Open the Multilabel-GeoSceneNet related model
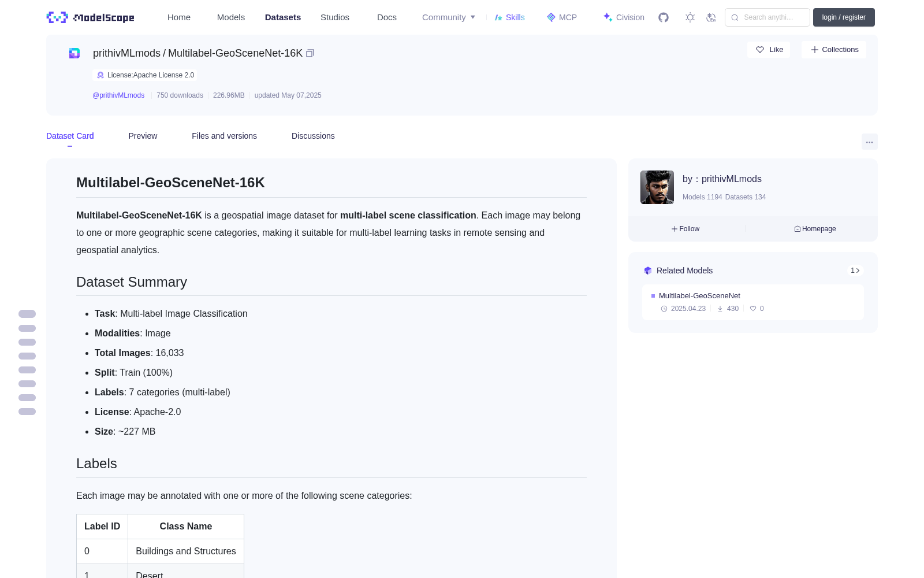This screenshot has width=924, height=578. pos(699,296)
